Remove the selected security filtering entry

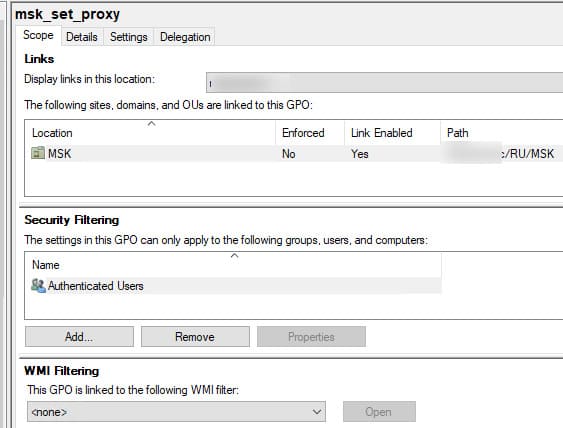pos(195,336)
